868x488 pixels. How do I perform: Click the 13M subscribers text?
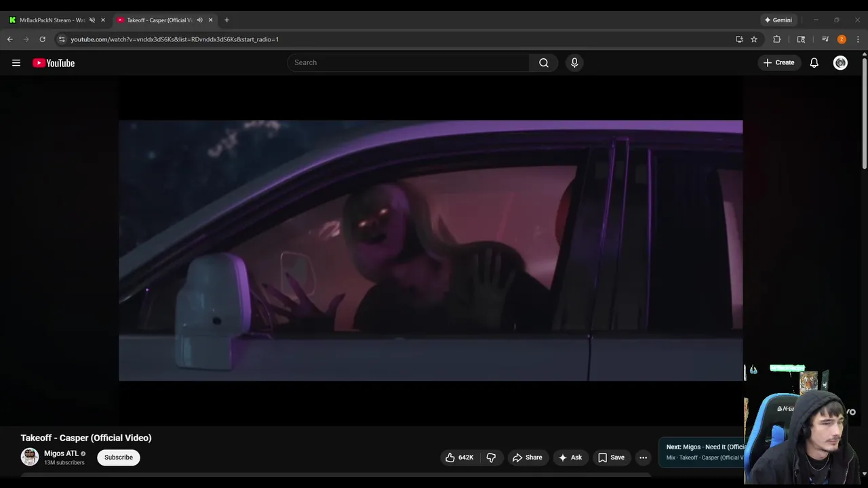64,463
